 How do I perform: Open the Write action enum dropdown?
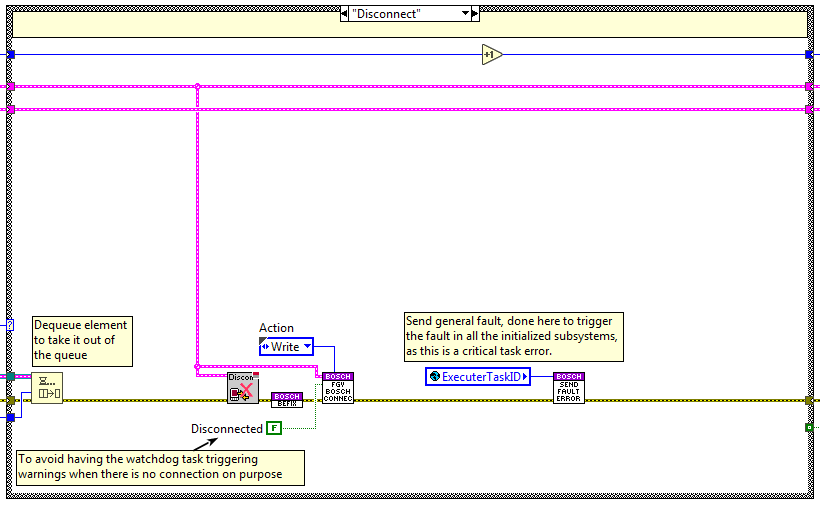click(308, 346)
